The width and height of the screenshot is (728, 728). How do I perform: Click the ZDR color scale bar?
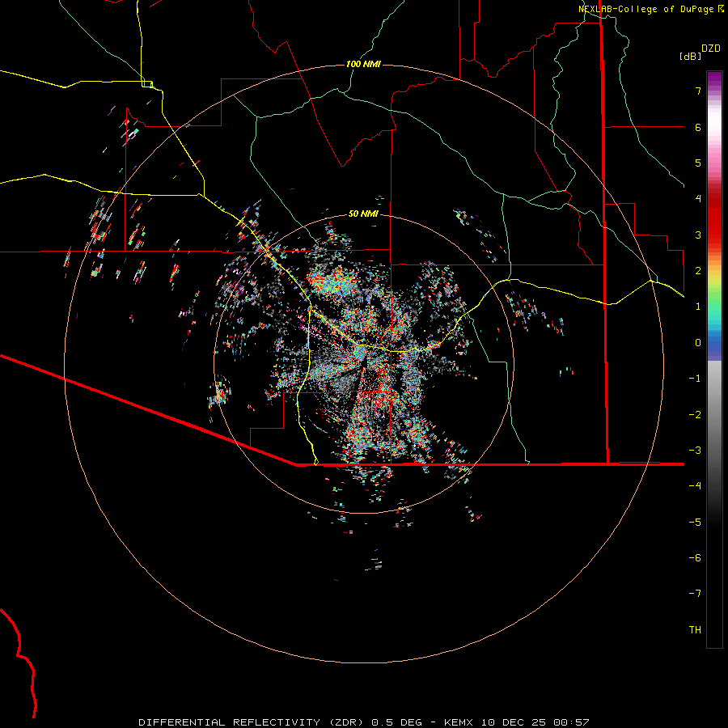714,359
